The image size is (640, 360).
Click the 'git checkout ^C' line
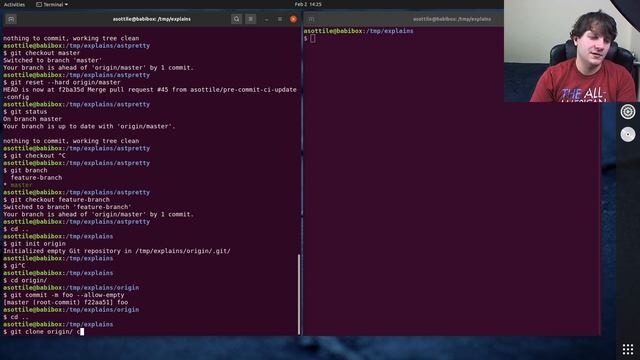34,156
